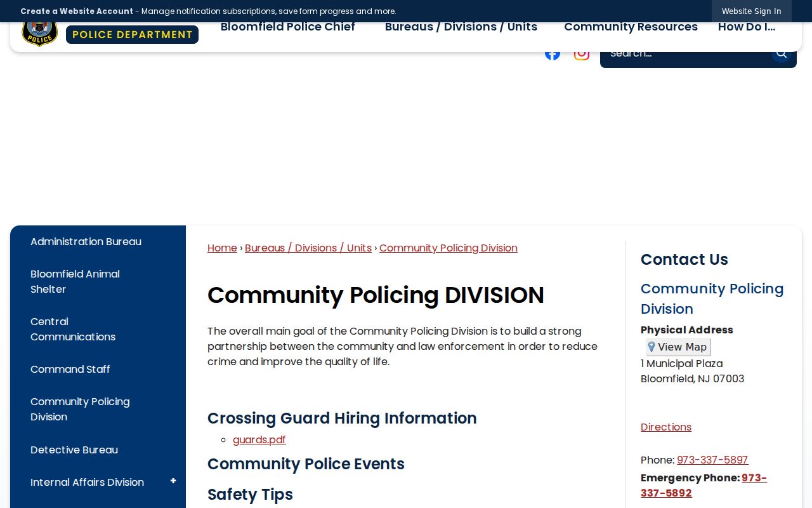
Task: Click the Police Department banner logo
Action: (132, 34)
